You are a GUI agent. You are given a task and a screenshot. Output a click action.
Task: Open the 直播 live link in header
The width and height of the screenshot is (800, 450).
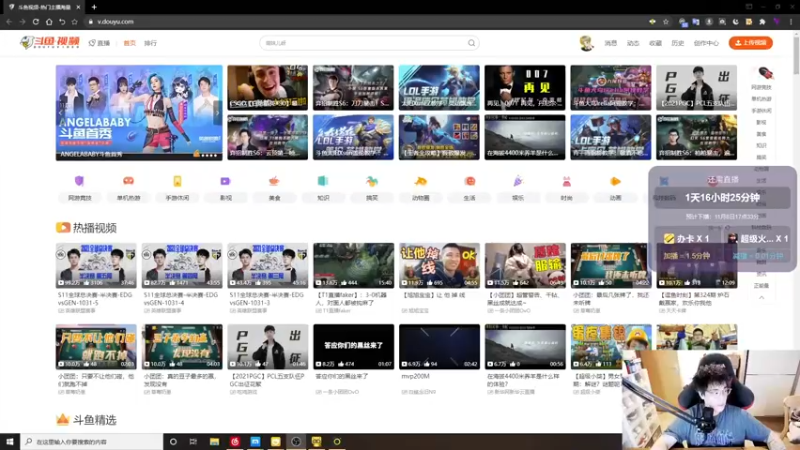(x=99, y=43)
